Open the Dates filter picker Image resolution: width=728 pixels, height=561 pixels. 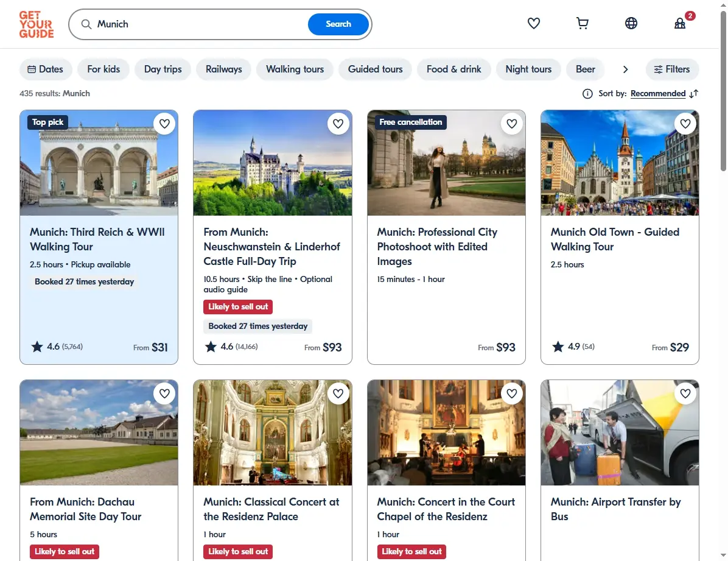coord(46,69)
